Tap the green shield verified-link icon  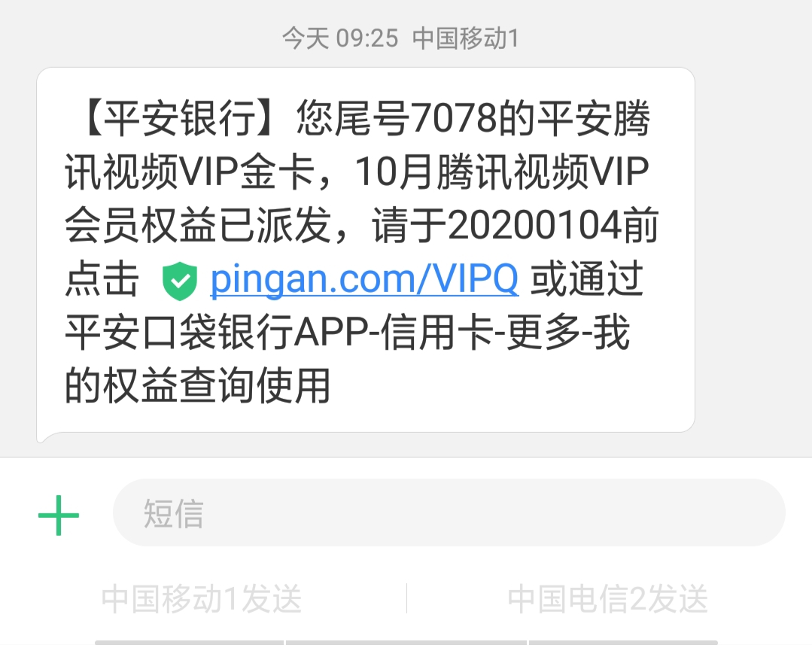(x=180, y=281)
